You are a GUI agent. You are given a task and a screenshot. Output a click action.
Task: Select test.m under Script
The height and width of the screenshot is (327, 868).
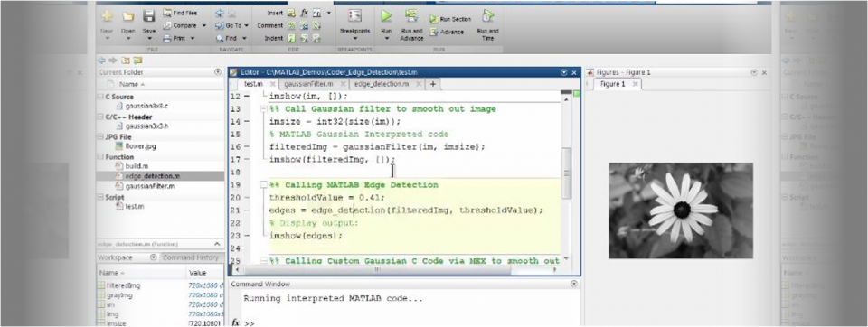point(130,206)
